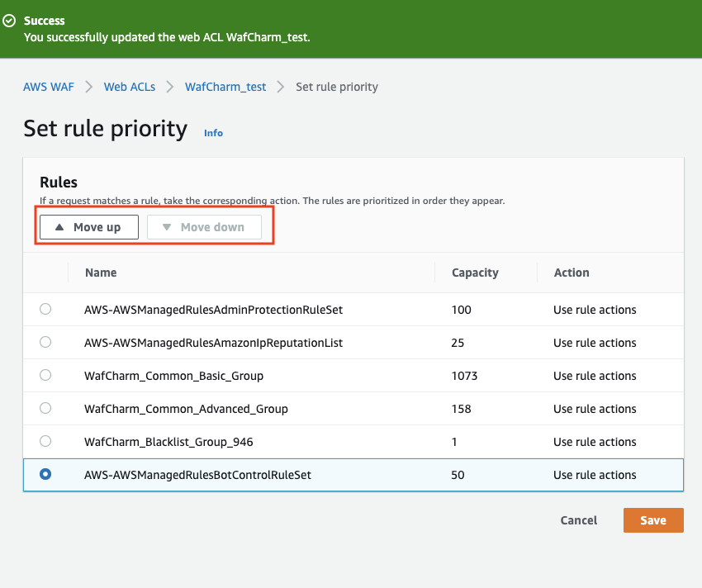The height and width of the screenshot is (588, 702).
Task: Select AWS-AWSManagedRulesAdminProtectionRuleSet radio button
Action: (45, 309)
